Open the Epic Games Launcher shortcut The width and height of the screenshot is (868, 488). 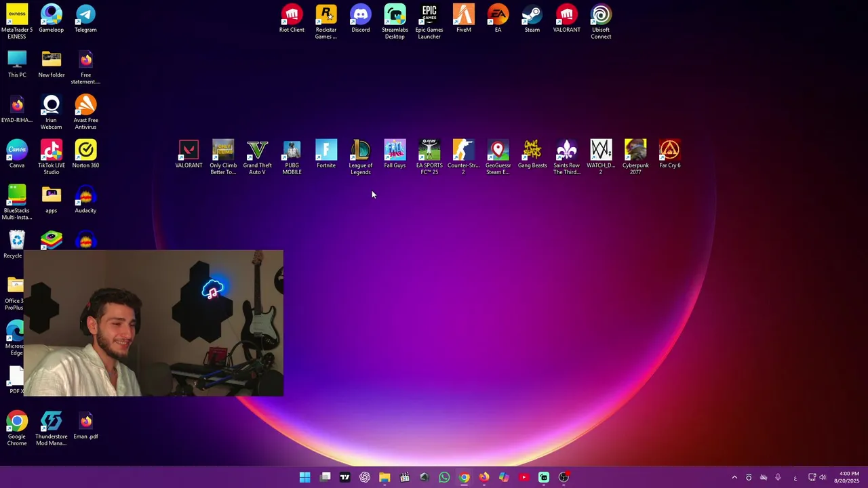(429, 22)
